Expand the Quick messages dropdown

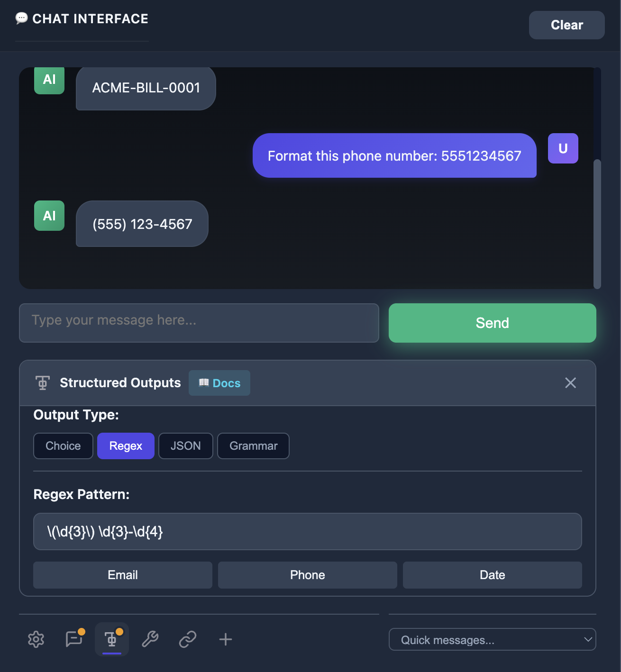pyautogui.click(x=492, y=640)
